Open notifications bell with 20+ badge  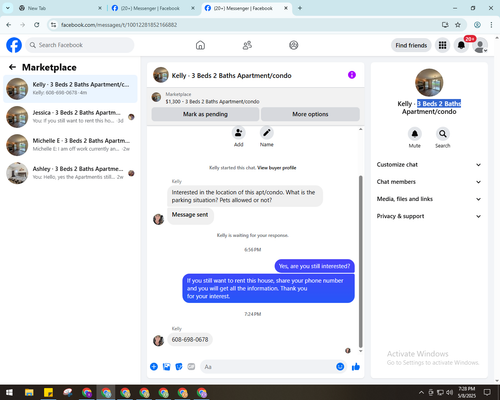point(461,45)
